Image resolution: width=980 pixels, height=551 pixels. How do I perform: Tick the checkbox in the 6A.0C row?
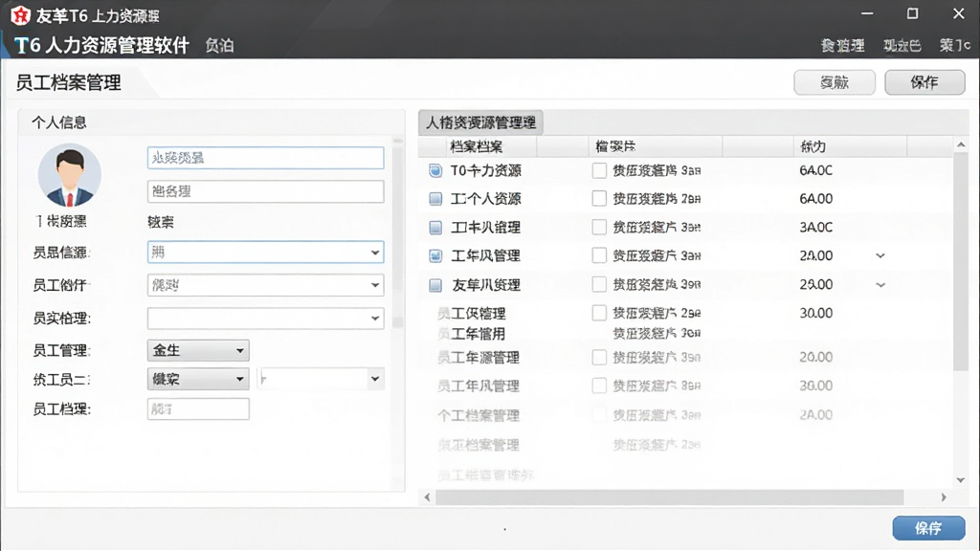pyautogui.click(x=599, y=170)
